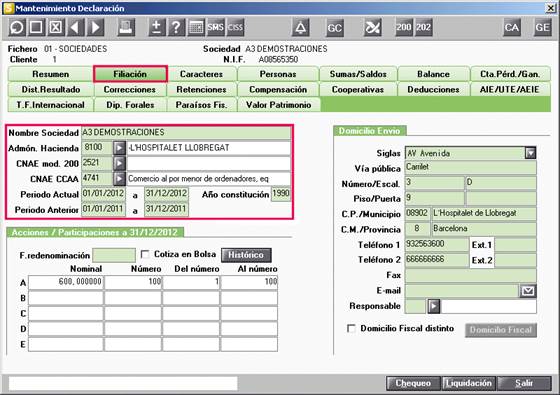Open the calendar grid toolbar icon

[x=196, y=27]
